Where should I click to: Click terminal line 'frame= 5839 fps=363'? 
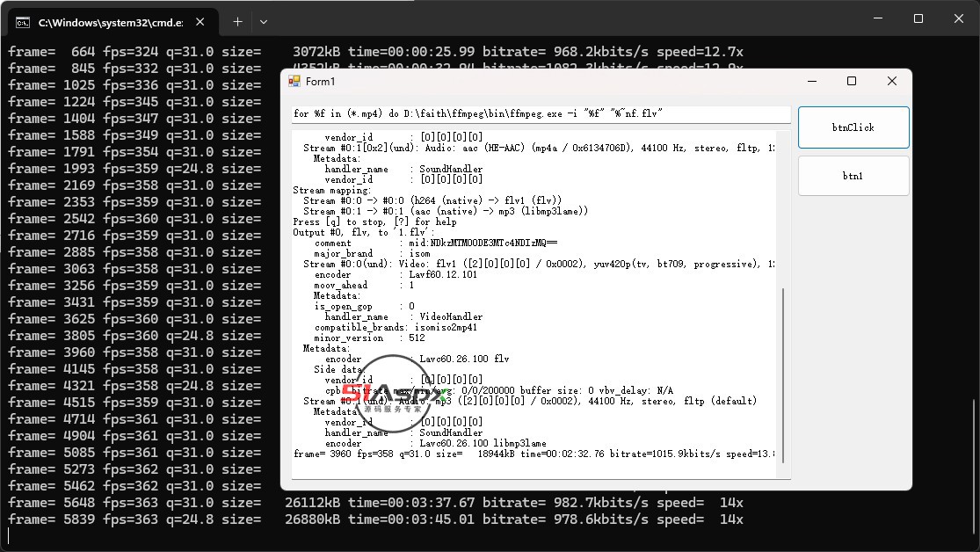point(375,519)
